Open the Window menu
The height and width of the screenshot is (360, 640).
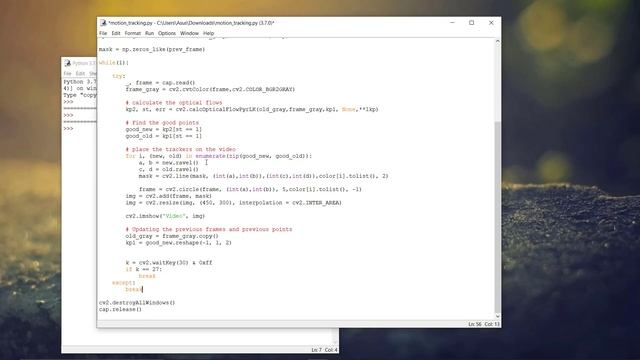[x=189, y=33]
